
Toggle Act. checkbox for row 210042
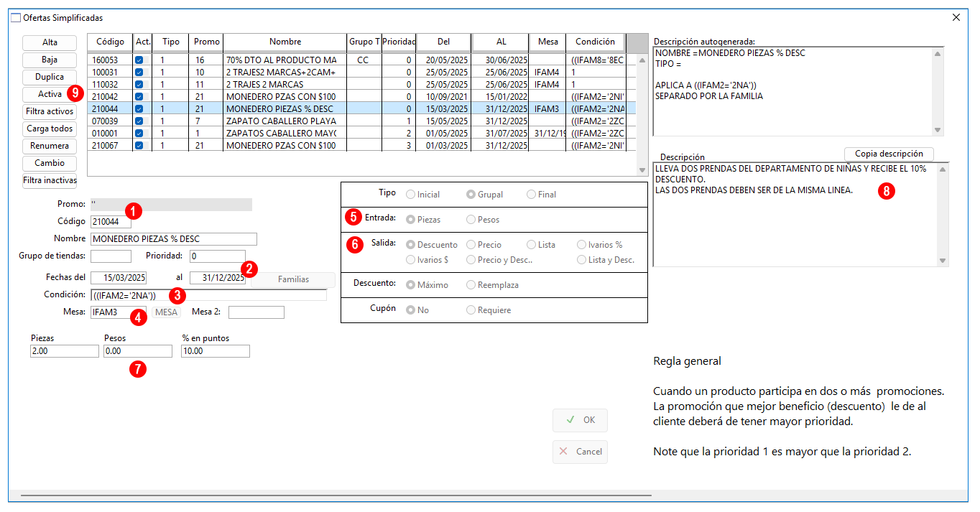(x=139, y=96)
